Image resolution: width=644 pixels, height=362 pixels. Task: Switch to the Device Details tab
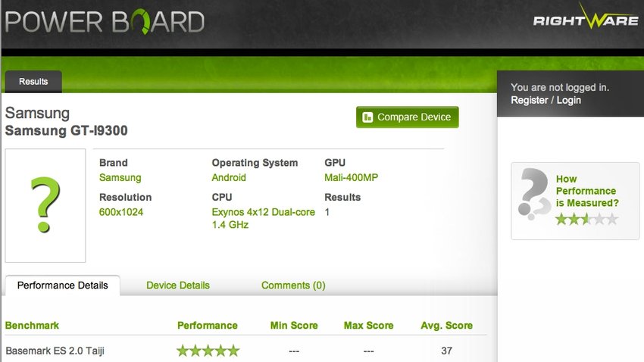pyautogui.click(x=178, y=286)
